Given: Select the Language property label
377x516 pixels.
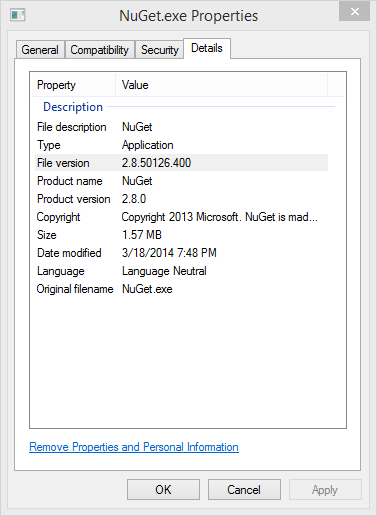Looking at the screenshot, I should 61,271.
